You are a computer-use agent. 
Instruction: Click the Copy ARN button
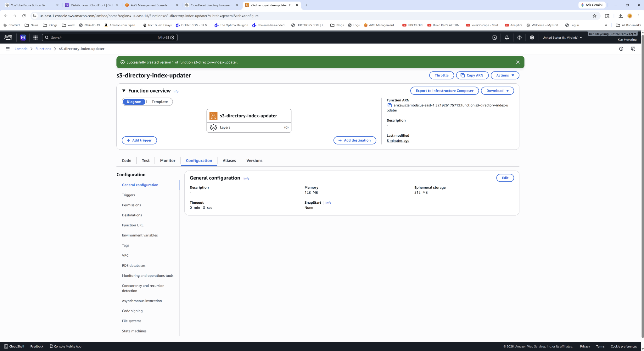tap(472, 75)
